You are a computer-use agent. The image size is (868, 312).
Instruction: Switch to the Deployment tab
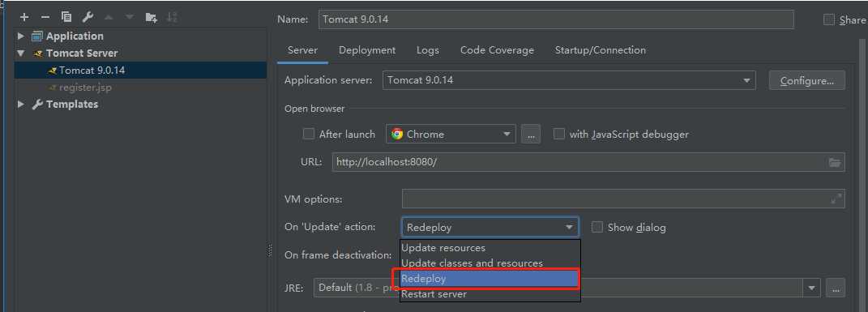[367, 50]
